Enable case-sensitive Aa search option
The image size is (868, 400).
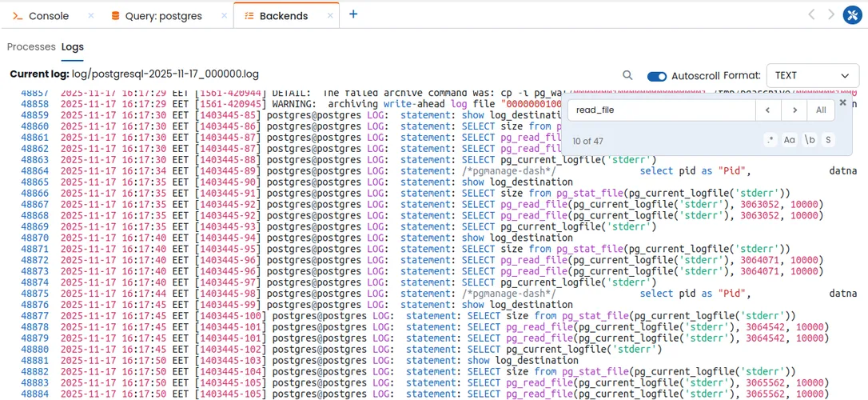pos(789,140)
